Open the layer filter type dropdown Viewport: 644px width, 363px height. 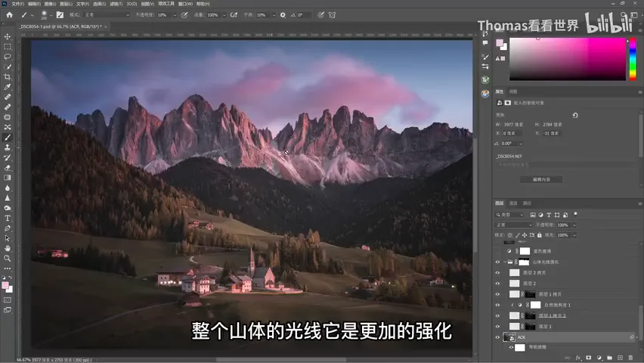(x=509, y=215)
